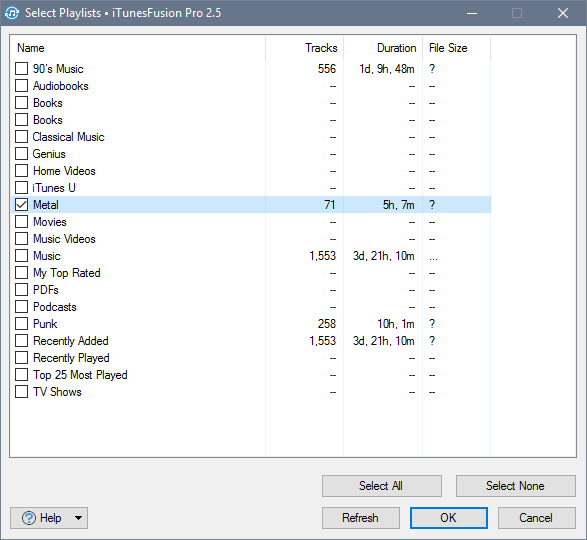Check the Music playlist checkbox
Image resolution: width=587 pixels, height=540 pixels.
click(21, 256)
